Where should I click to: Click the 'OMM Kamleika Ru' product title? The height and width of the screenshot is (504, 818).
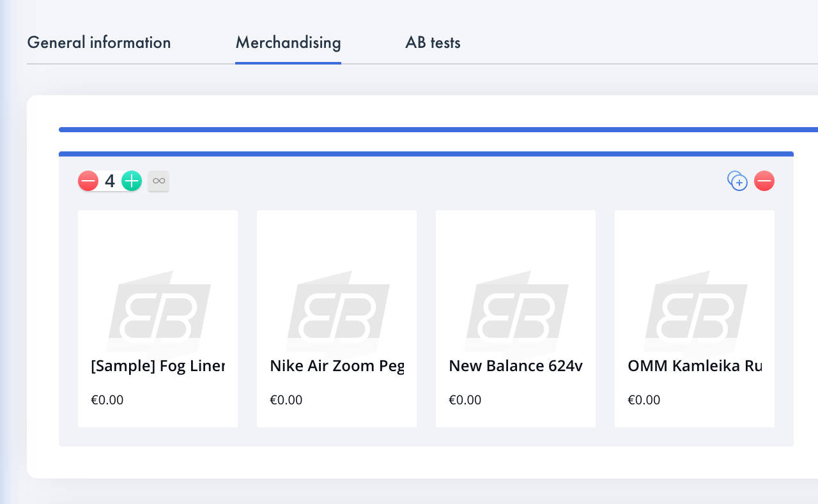pyautogui.click(x=695, y=367)
